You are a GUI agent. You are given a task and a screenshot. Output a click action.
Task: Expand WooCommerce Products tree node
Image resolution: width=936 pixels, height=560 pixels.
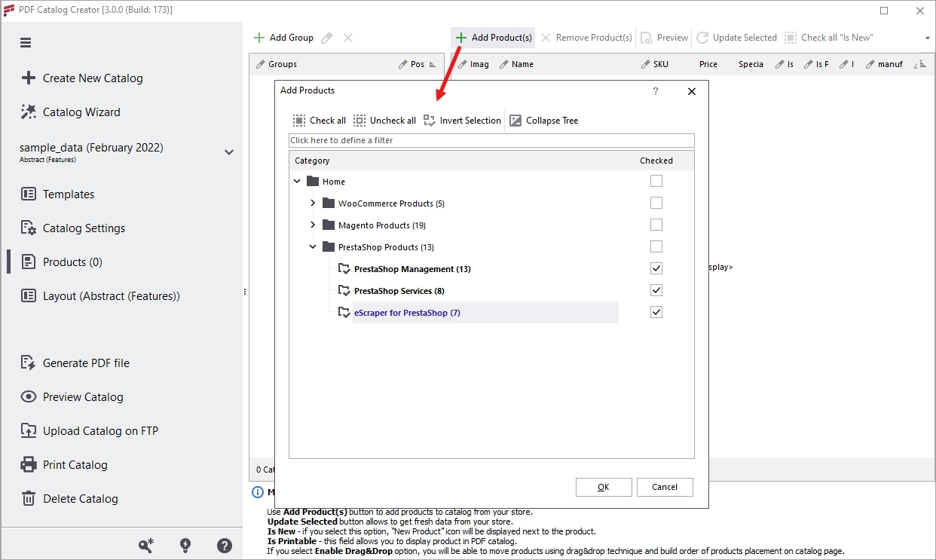pyautogui.click(x=313, y=203)
